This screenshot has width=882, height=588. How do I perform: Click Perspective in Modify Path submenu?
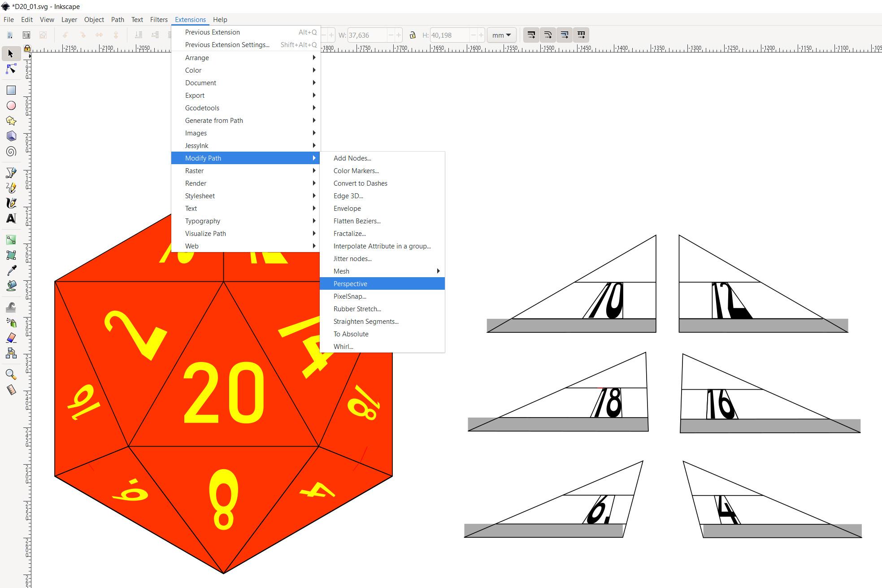350,283
